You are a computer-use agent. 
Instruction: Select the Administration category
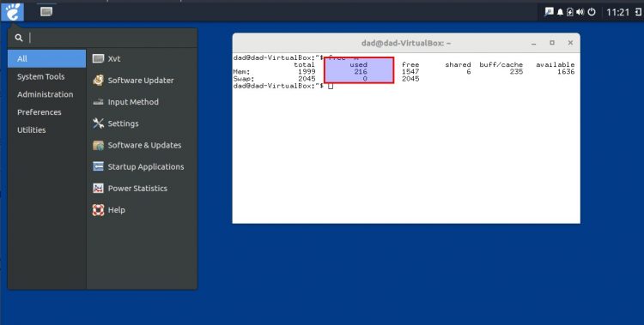pos(46,94)
